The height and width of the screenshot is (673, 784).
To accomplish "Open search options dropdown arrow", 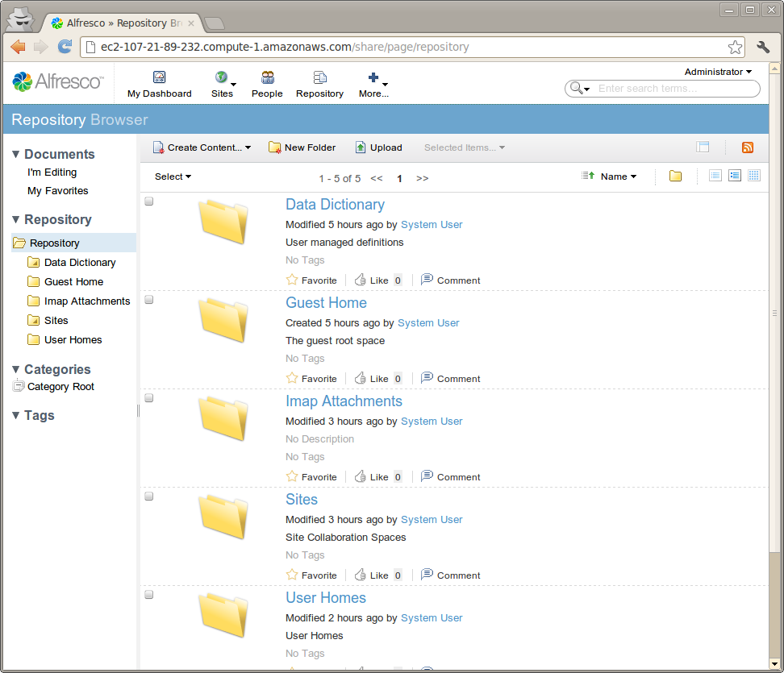I will pyautogui.click(x=587, y=89).
